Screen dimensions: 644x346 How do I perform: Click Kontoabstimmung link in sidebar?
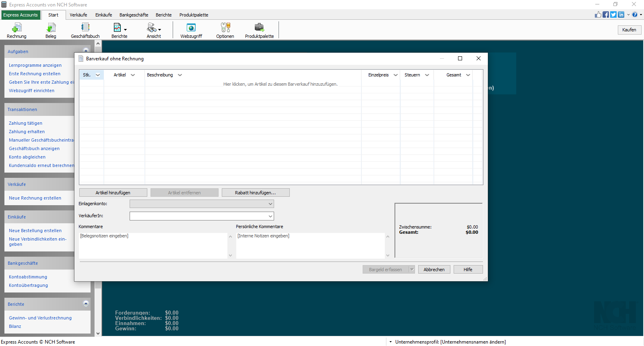(28, 277)
